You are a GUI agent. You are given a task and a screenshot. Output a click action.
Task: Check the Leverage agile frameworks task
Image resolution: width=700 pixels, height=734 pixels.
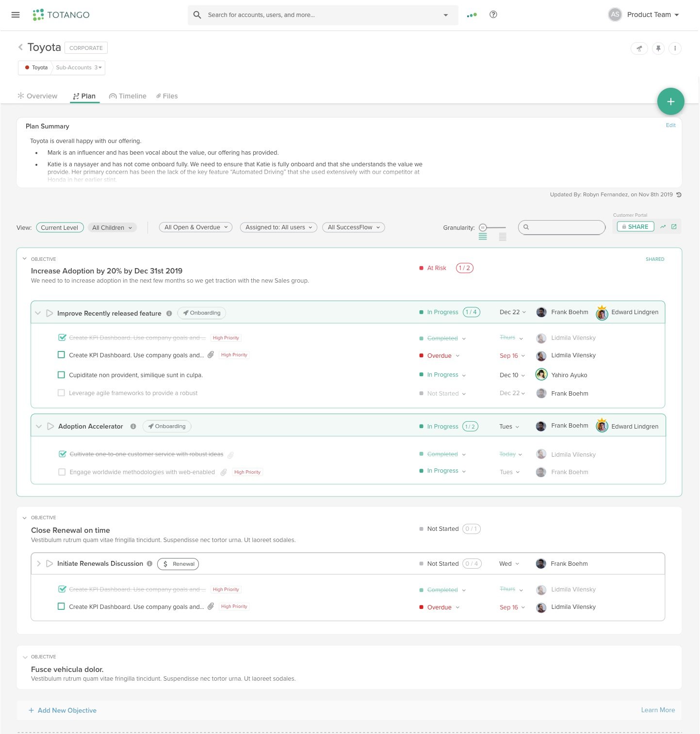[61, 393]
